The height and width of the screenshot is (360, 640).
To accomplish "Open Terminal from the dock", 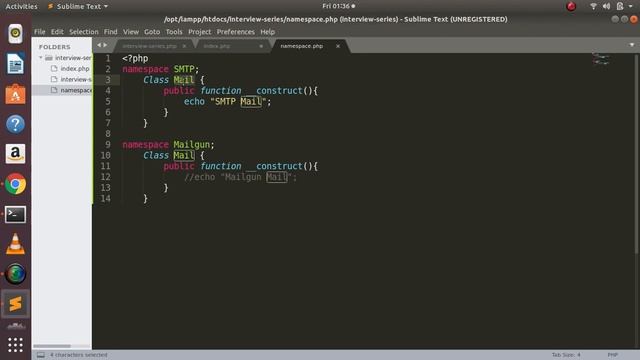I will tap(15, 214).
